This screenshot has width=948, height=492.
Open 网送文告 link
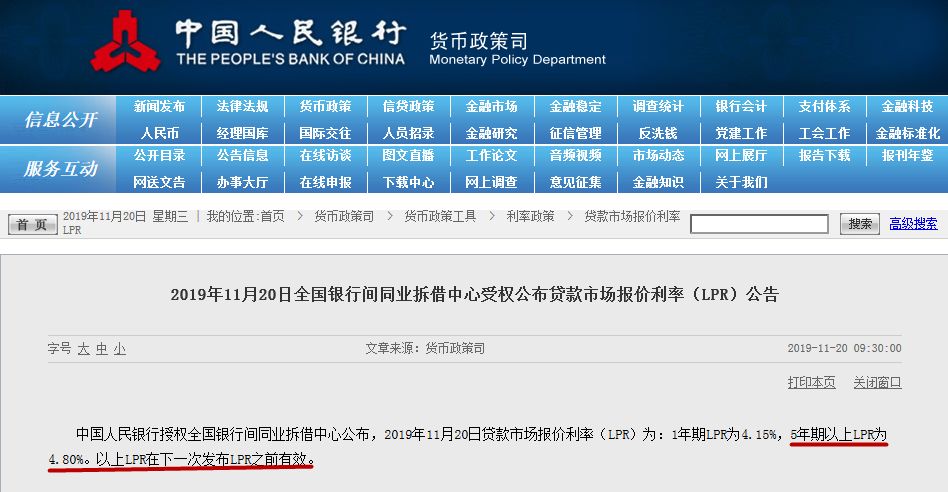[159, 182]
